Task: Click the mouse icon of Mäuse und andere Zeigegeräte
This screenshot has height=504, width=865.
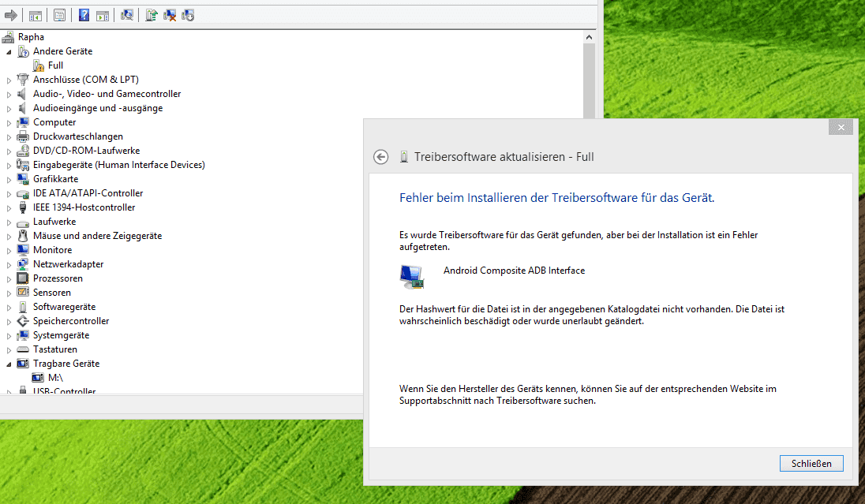Action: (x=23, y=236)
